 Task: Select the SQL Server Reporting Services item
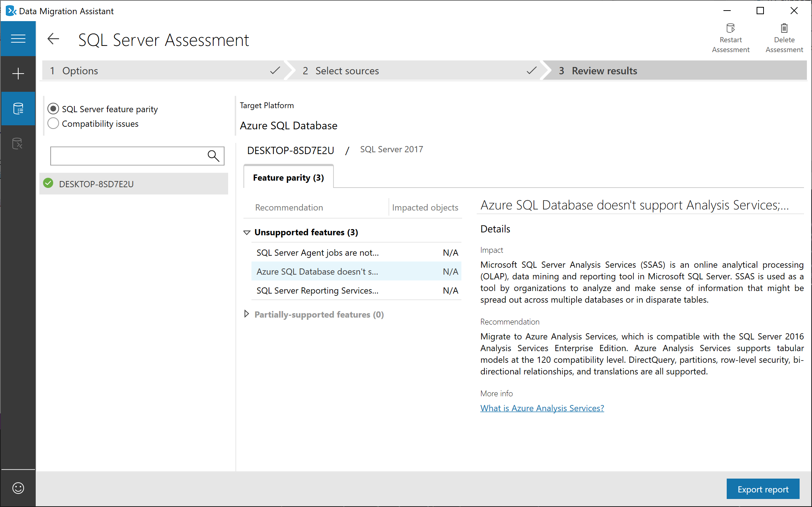[x=317, y=291]
